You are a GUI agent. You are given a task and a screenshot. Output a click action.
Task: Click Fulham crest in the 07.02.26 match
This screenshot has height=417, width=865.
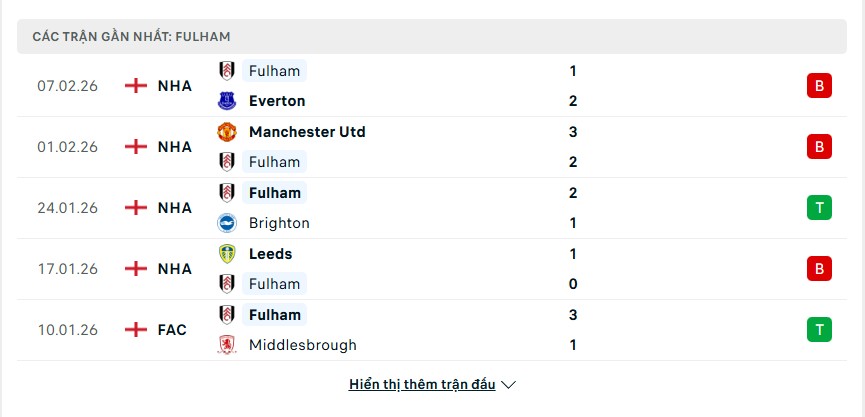(x=227, y=71)
